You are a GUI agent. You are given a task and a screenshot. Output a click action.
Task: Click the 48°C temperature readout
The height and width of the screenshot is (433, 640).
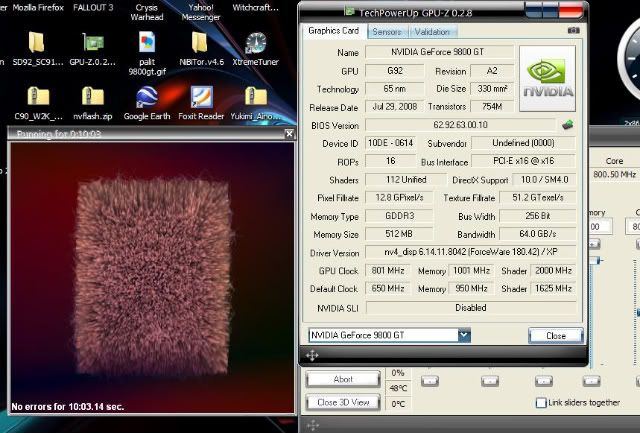tap(398, 388)
